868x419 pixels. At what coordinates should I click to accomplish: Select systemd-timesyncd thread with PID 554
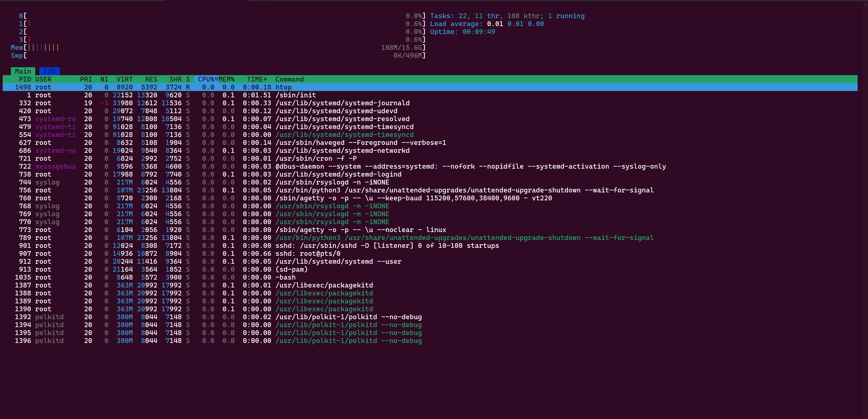tap(430, 135)
